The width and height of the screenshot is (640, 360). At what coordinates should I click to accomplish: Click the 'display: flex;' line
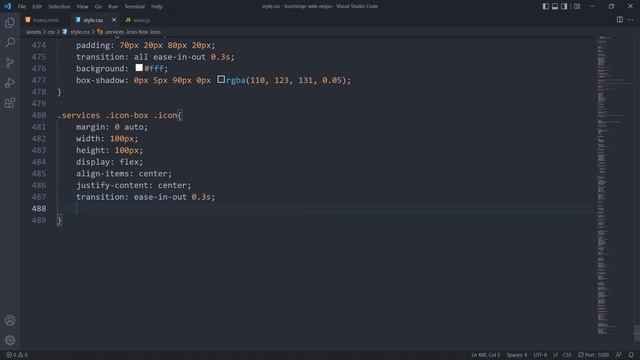[x=109, y=162]
